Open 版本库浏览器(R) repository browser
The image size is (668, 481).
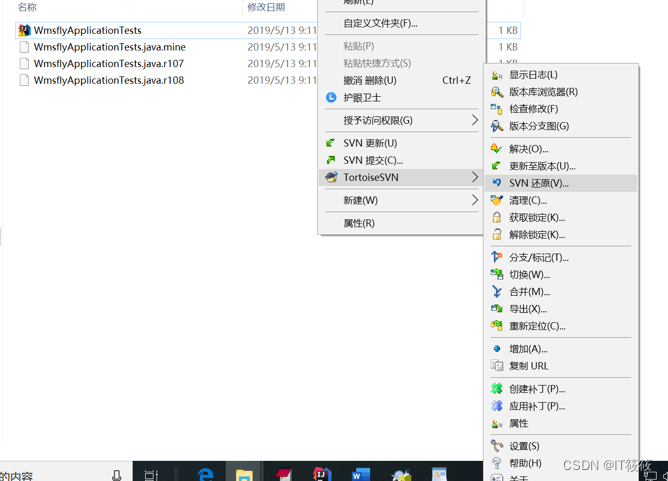[561, 92]
